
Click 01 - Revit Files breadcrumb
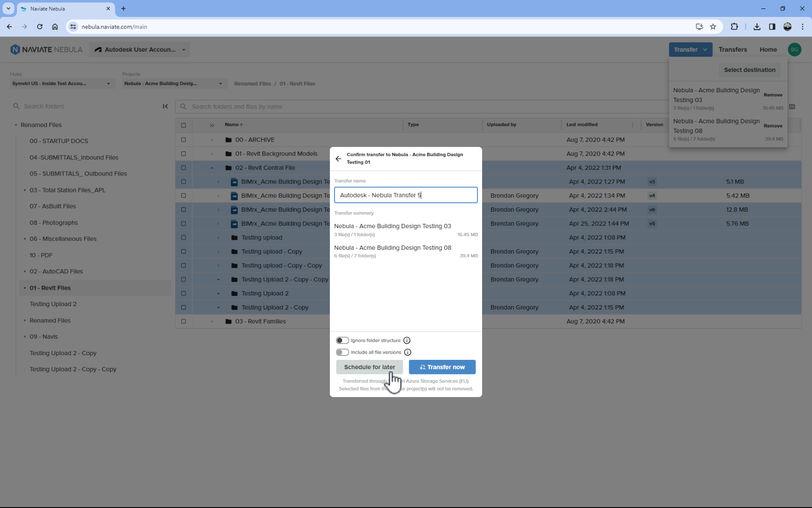(x=297, y=84)
